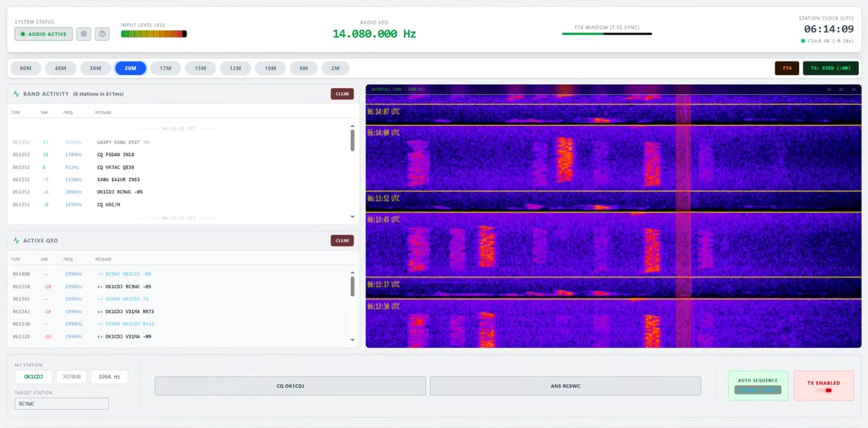Screen dimensions: 868x428
Task: Select the 40M band tab
Action: tap(61, 68)
